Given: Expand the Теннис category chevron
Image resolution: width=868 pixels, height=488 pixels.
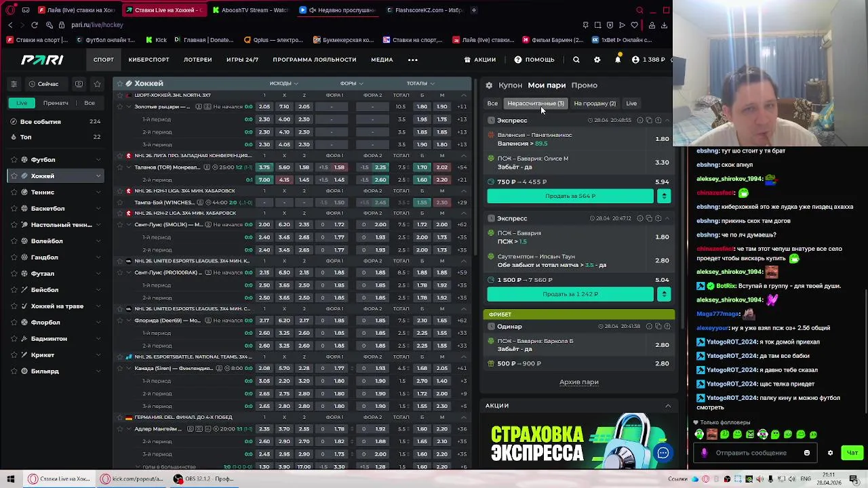Looking at the screenshot, I should coord(98,192).
